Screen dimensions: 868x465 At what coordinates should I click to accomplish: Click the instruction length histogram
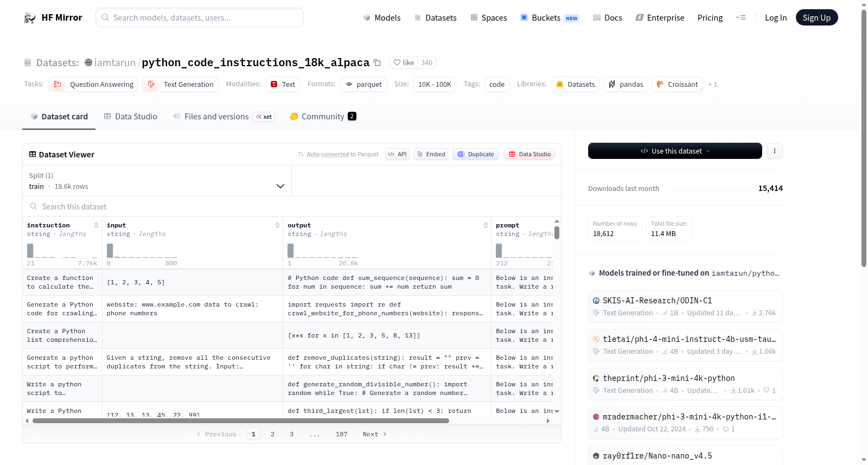pos(62,251)
